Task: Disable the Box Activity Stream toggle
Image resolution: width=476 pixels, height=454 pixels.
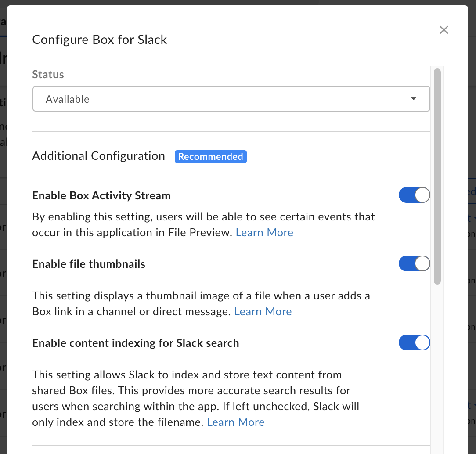Action: coord(414,195)
